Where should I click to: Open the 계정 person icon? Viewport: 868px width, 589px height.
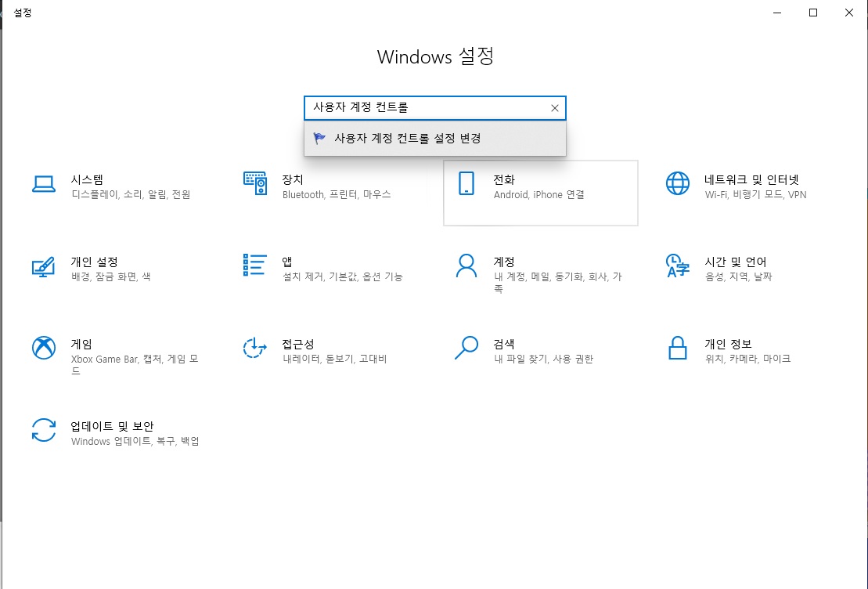pos(466,266)
